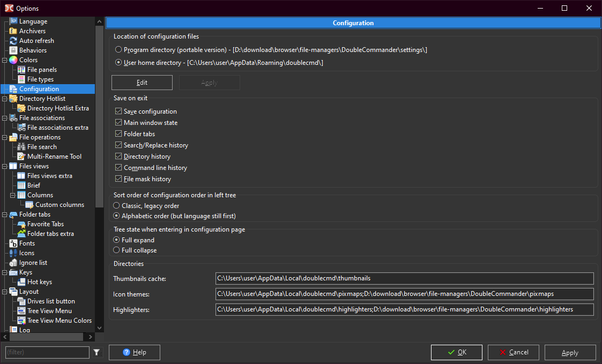Toggle Command line history checkbox

(118, 168)
